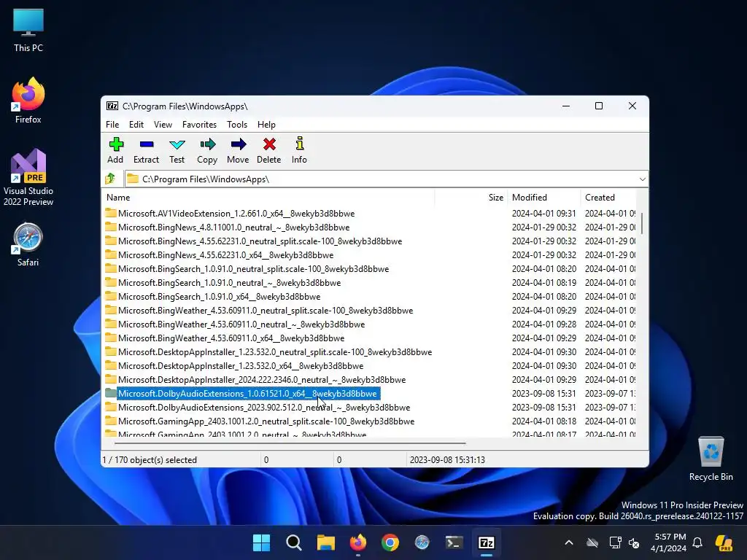Screen dimensions: 747x560
Task: Select Microsoft.BingNews_4.8.11001.0_neutral_~ folder
Action: 234,227
